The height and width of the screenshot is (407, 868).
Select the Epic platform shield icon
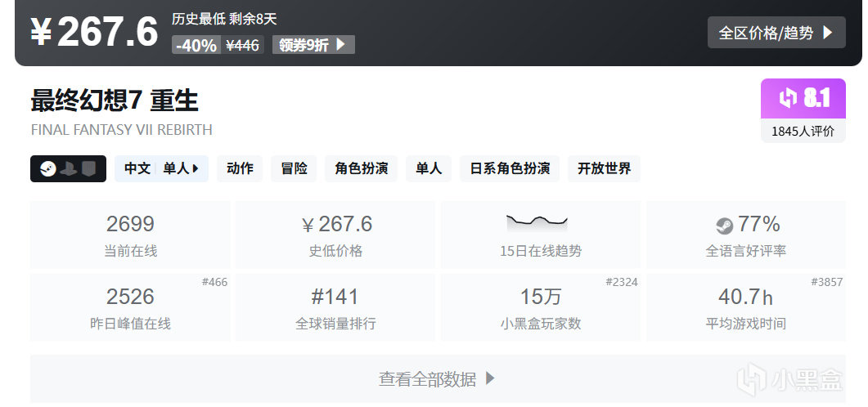tap(88, 169)
